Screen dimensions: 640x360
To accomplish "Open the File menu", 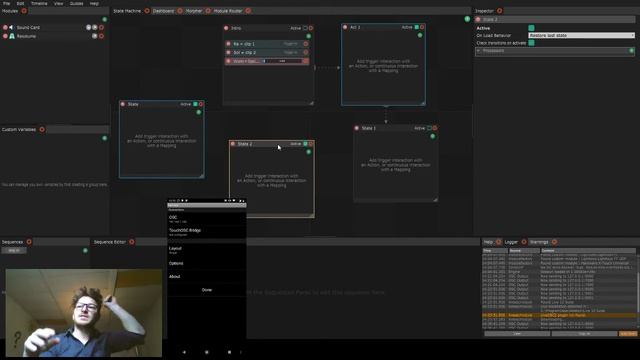I will pyautogui.click(x=7, y=3).
